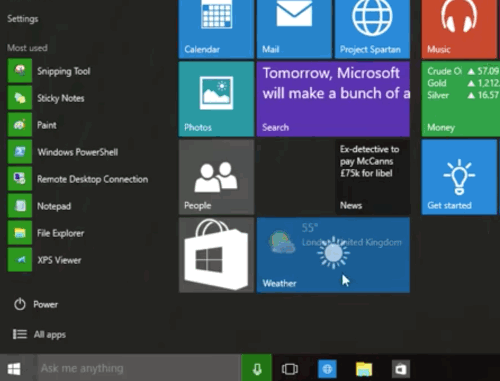Show the All apps list
The width and height of the screenshot is (500, 381).
tap(39, 334)
